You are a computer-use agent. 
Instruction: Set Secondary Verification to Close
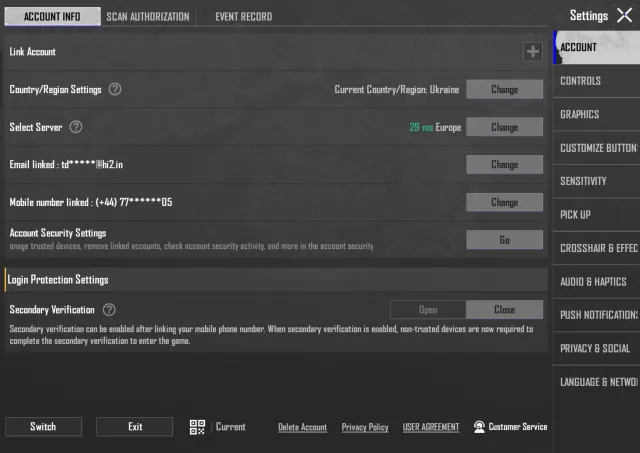(x=504, y=310)
